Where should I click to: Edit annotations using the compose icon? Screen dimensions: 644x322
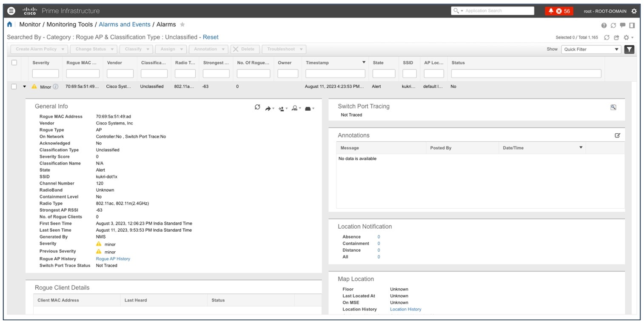click(x=618, y=135)
